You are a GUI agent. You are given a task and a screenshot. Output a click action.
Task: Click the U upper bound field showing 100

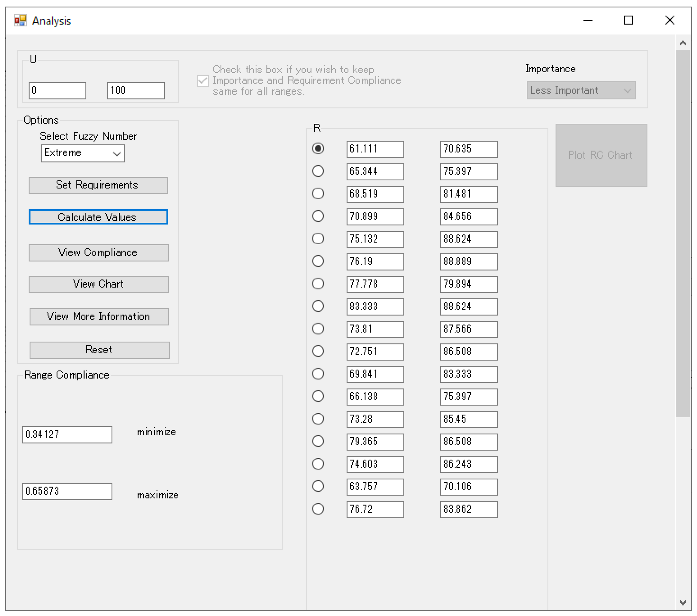(x=135, y=91)
